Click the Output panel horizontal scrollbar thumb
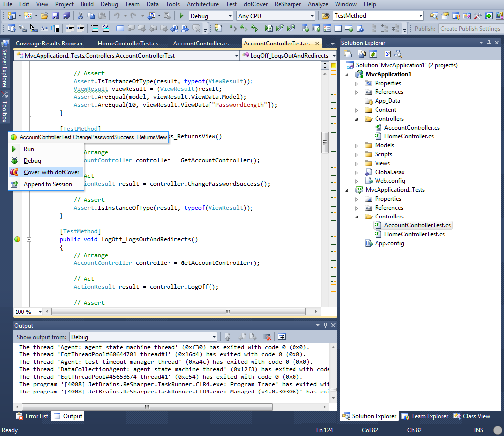504x436 pixels. [x=147, y=407]
